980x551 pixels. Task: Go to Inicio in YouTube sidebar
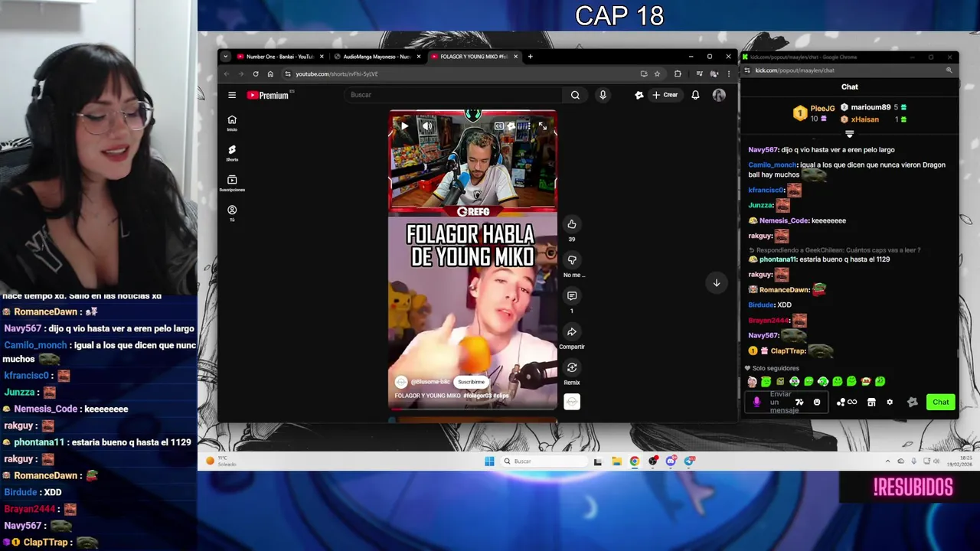tap(232, 122)
